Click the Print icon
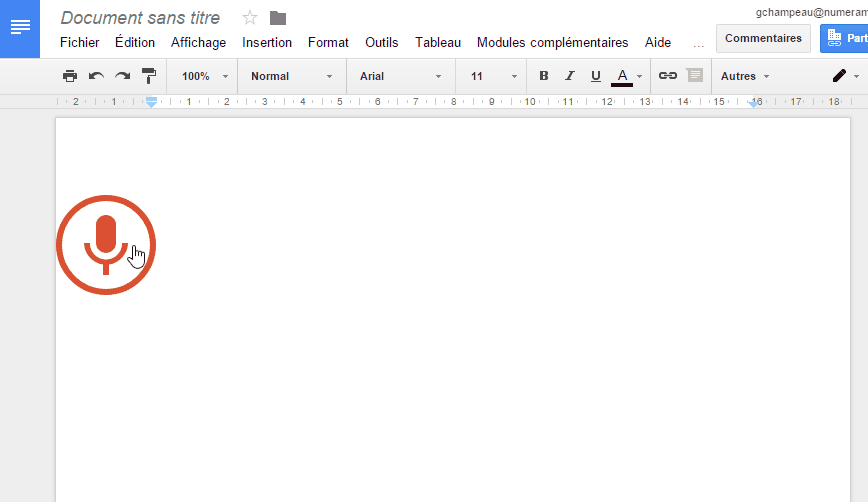 (x=70, y=76)
